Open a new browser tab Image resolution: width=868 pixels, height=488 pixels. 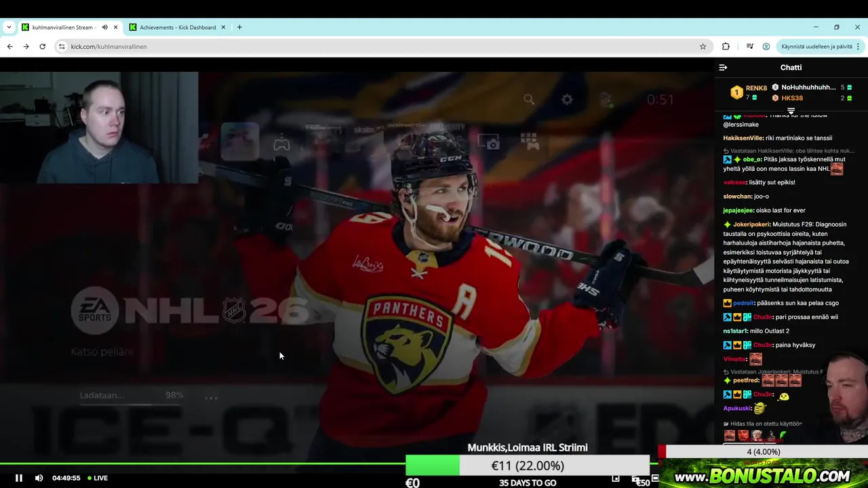(x=239, y=27)
